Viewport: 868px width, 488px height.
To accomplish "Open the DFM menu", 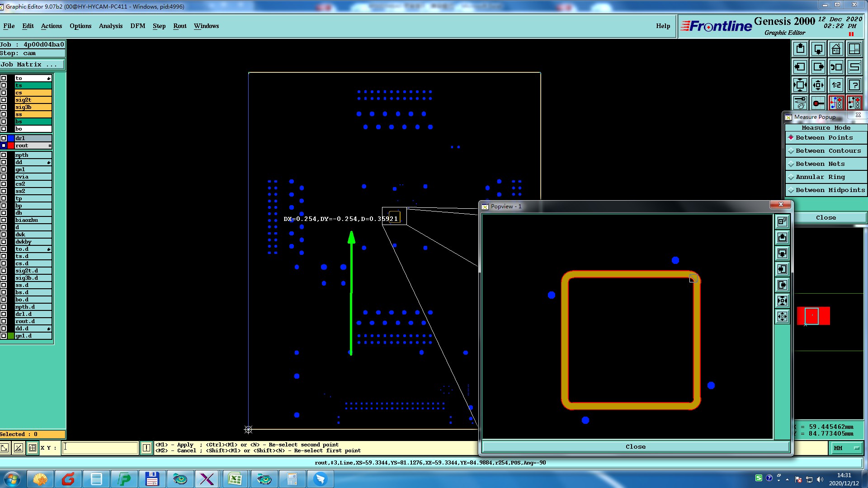I will coord(137,26).
